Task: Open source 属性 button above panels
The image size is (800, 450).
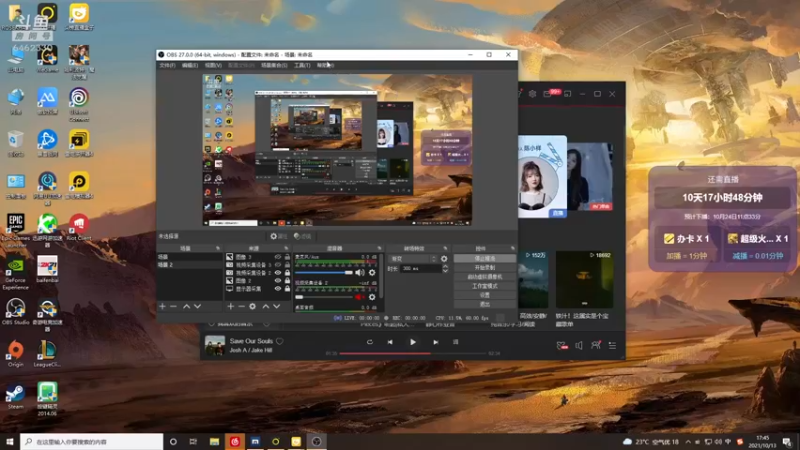Action: click(279, 236)
